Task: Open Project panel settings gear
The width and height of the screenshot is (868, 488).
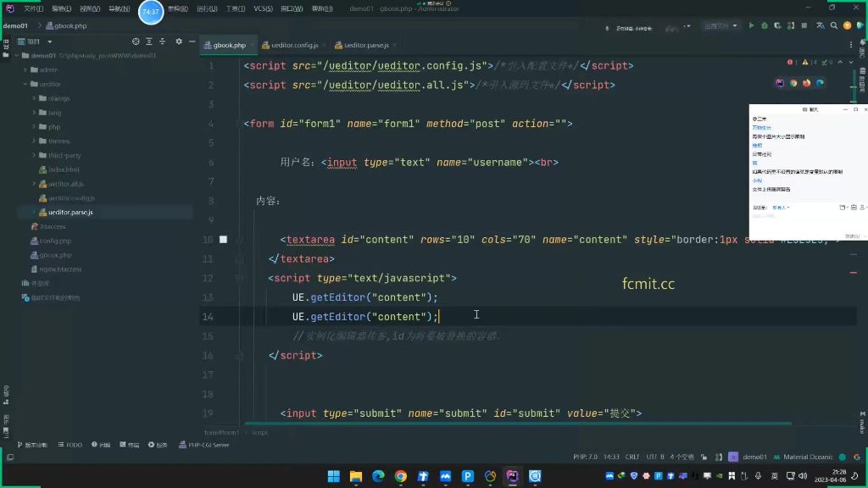Action: 179,42
